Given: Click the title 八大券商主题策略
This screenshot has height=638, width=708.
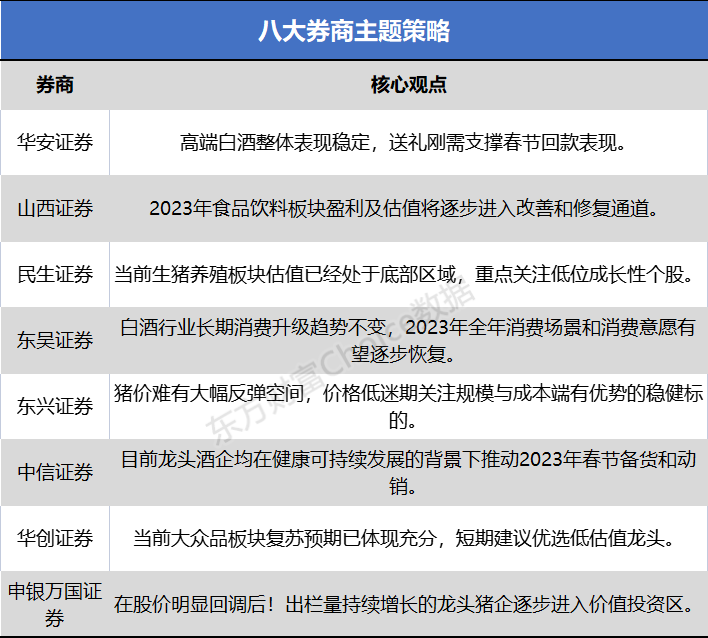Looking at the screenshot, I should tap(354, 31).
